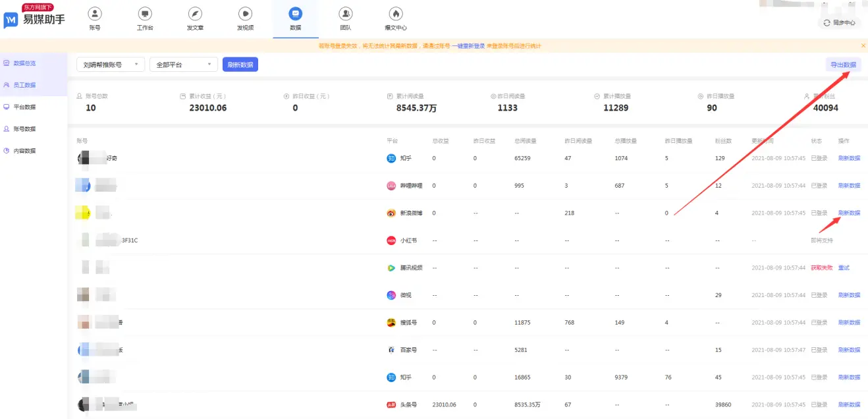Open the 全部平台 platform dropdown
868x419 pixels.
click(x=184, y=65)
